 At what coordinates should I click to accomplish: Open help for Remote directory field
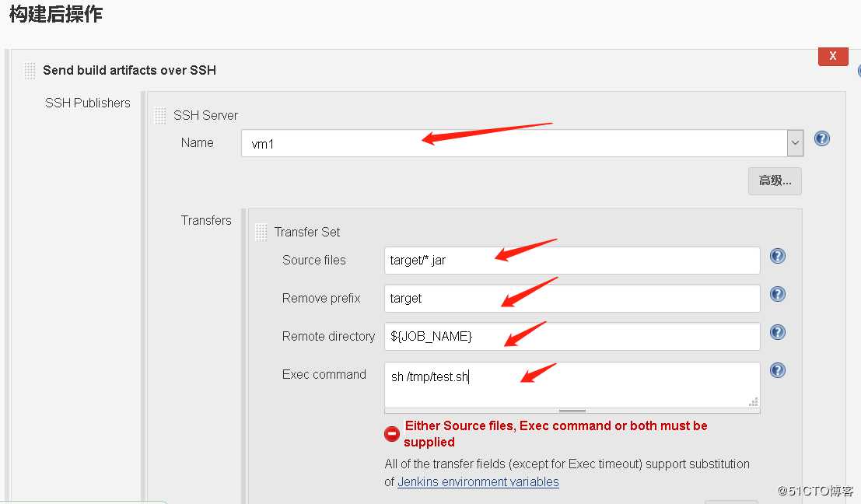click(778, 332)
